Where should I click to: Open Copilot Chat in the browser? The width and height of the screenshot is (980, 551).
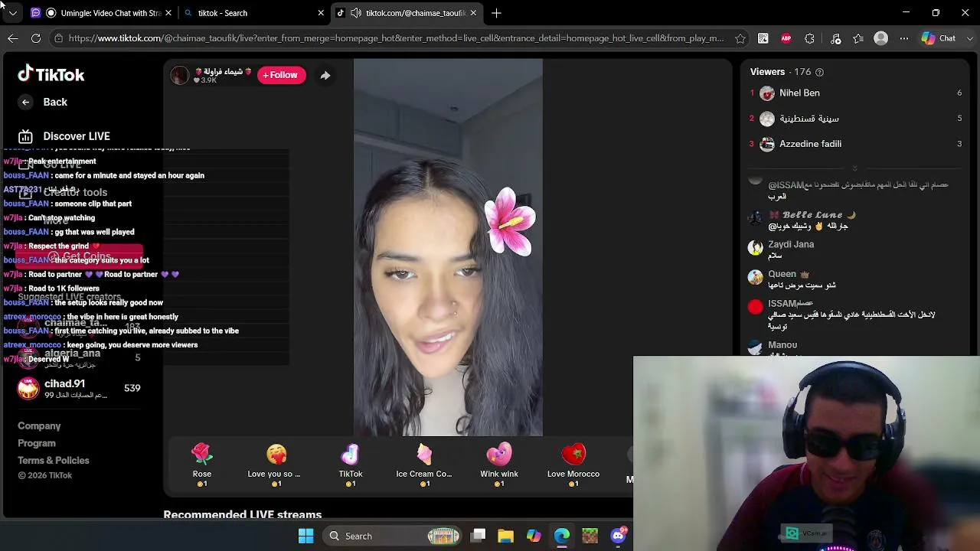click(939, 38)
